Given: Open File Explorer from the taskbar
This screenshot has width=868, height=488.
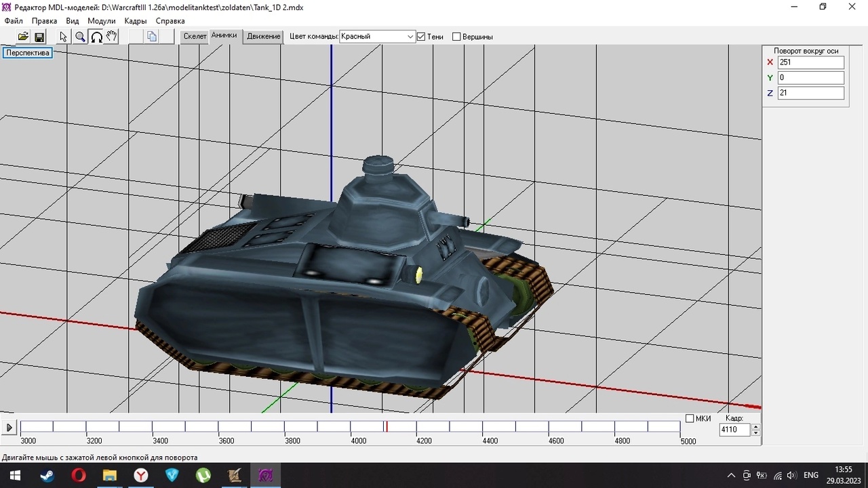Looking at the screenshot, I should click(x=110, y=475).
